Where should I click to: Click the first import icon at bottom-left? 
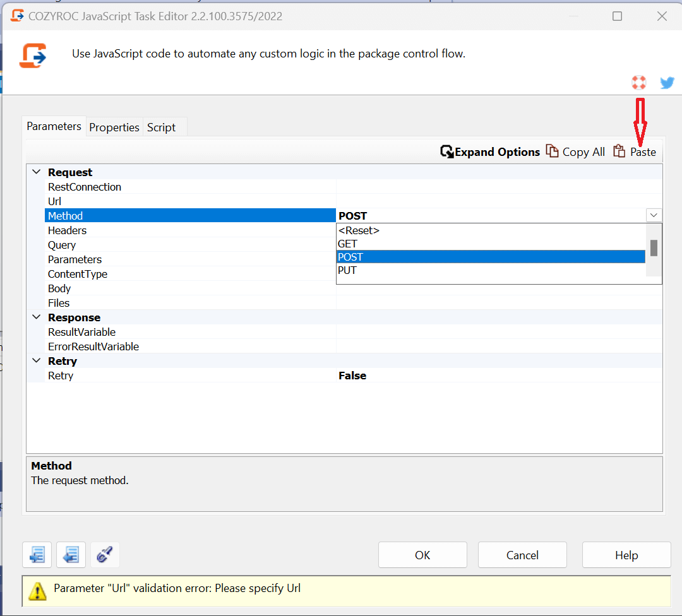(x=37, y=555)
